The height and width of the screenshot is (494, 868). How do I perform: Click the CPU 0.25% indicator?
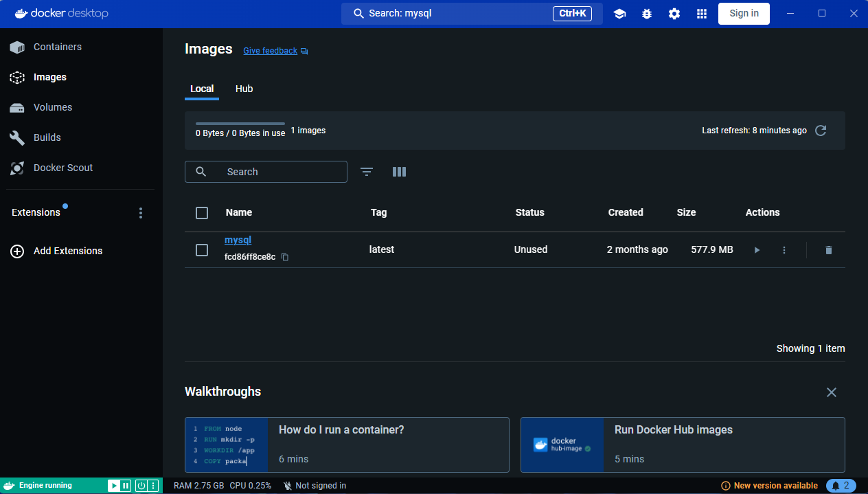click(251, 486)
